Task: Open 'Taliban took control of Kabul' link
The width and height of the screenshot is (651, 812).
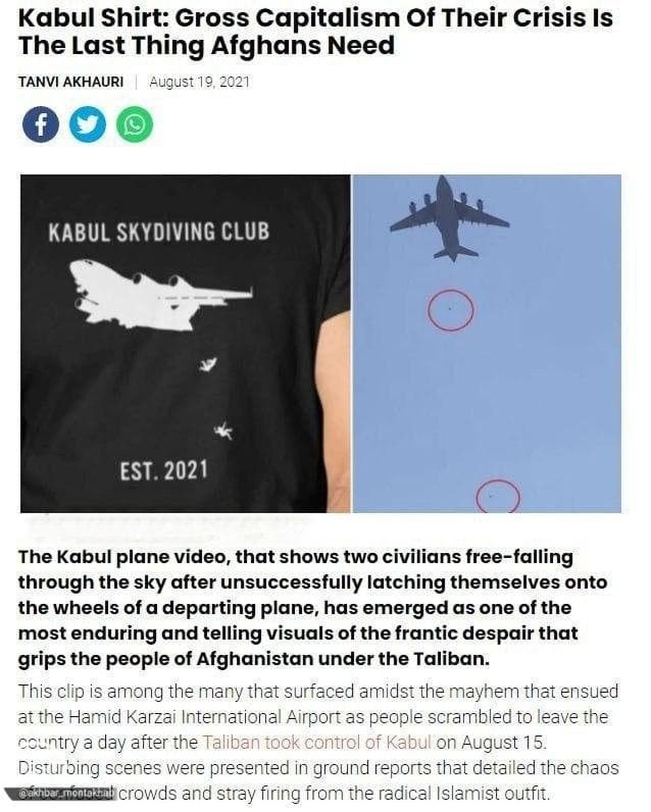Action: (317, 742)
